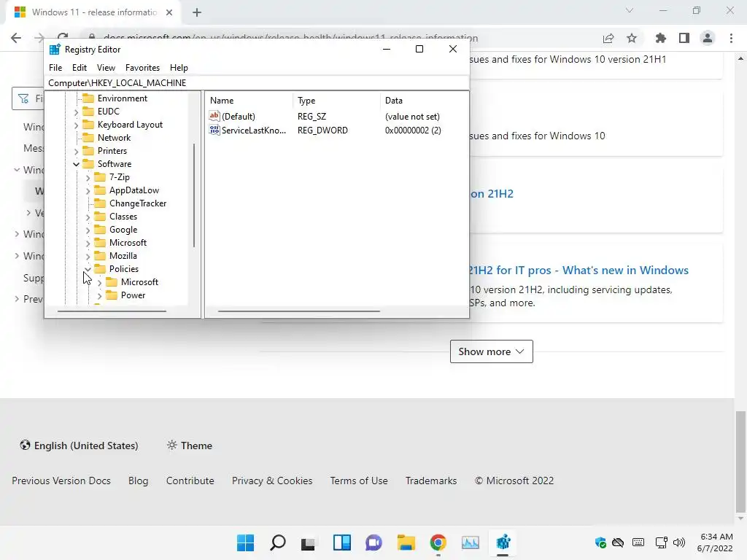The width and height of the screenshot is (747, 560).
Task: Open the Blog footer link
Action: click(138, 481)
